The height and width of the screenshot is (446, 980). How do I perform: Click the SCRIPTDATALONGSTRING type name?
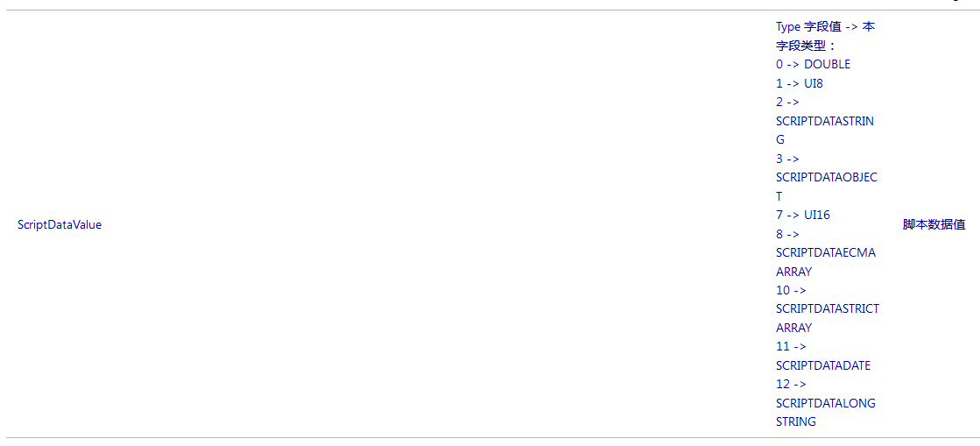click(x=825, y=403)
